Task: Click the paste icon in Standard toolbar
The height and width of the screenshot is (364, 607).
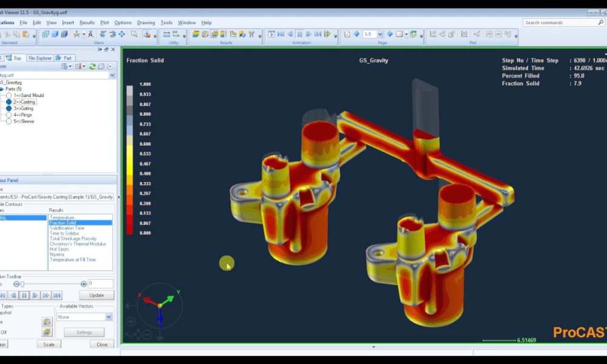Action: tap(26, 34)
